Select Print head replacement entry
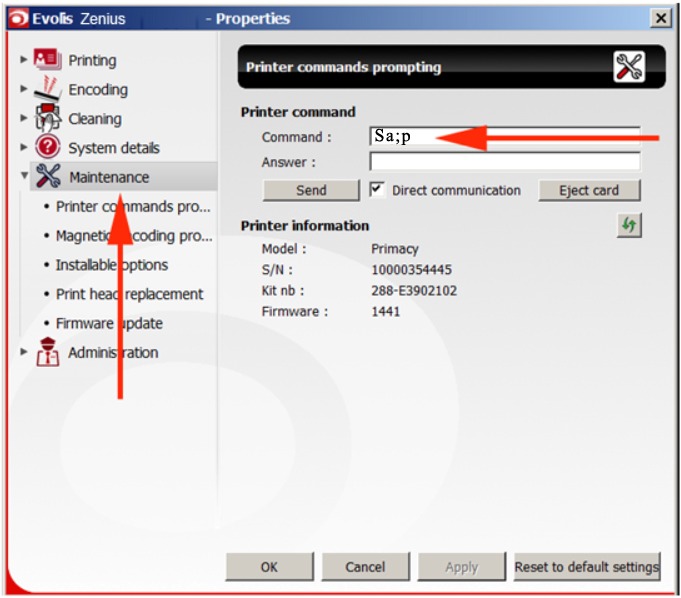Screen dimensions: 681x598 (129, 294)
